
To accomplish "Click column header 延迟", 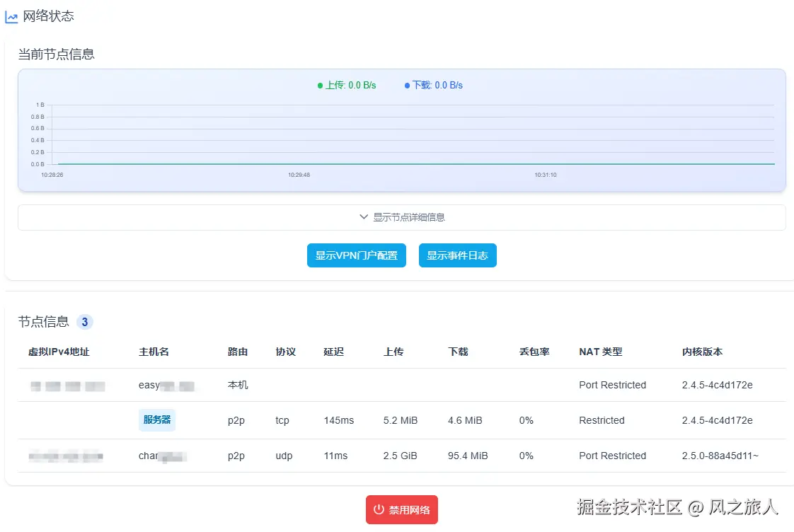I will (334, 352).
